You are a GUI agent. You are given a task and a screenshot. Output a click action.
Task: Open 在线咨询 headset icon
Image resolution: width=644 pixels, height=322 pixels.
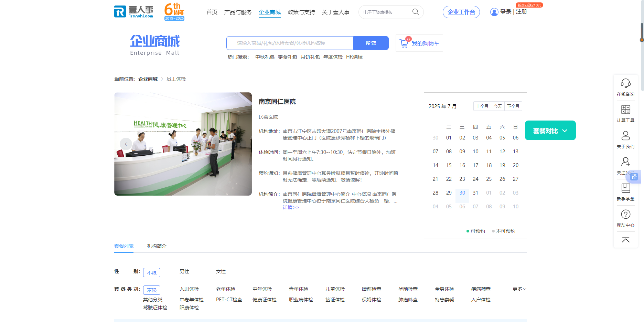[625, 83]
